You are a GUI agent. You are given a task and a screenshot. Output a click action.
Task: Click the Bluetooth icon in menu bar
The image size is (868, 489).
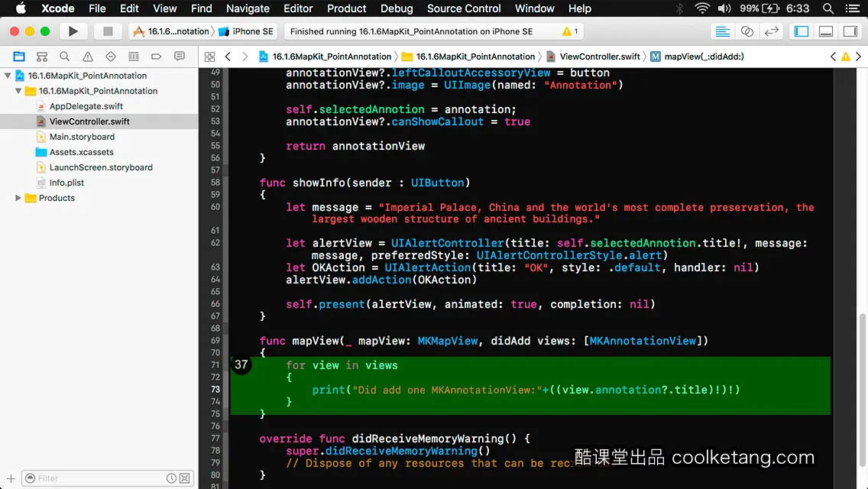coord(680,8)
